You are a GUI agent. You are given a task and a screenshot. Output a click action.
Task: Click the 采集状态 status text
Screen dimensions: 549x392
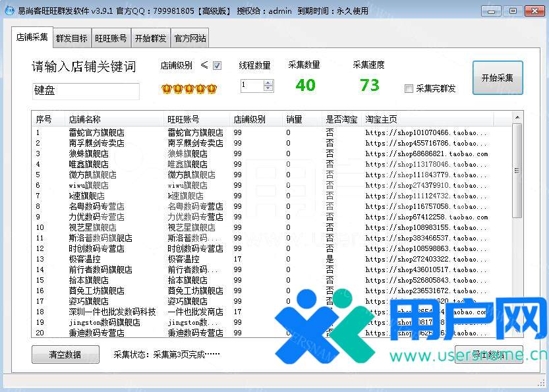(167, 354)
